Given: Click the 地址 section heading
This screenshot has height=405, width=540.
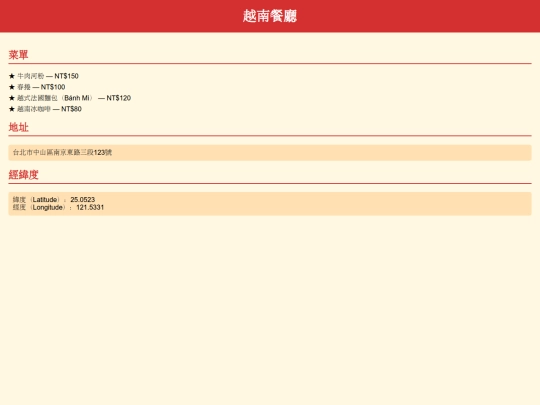Looking at the screenshot, I should click(x=19, y=127).
